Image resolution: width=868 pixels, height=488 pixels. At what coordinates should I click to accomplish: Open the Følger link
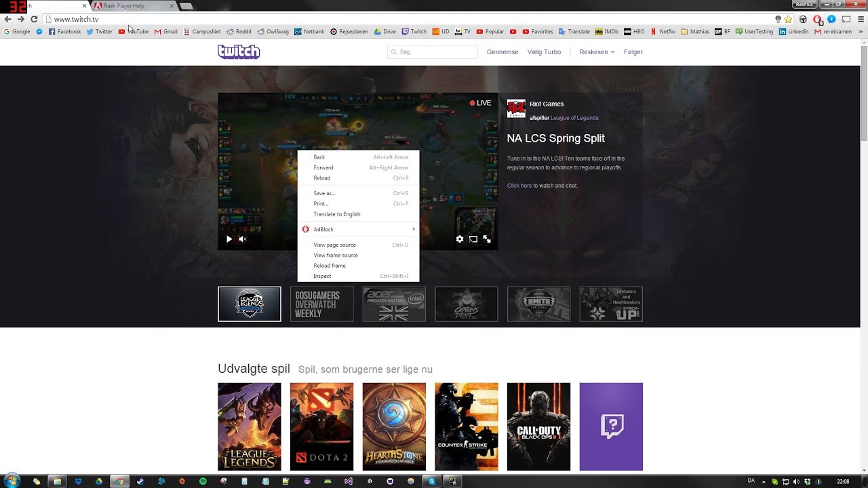pyautogui.click(x=633, y=52)
